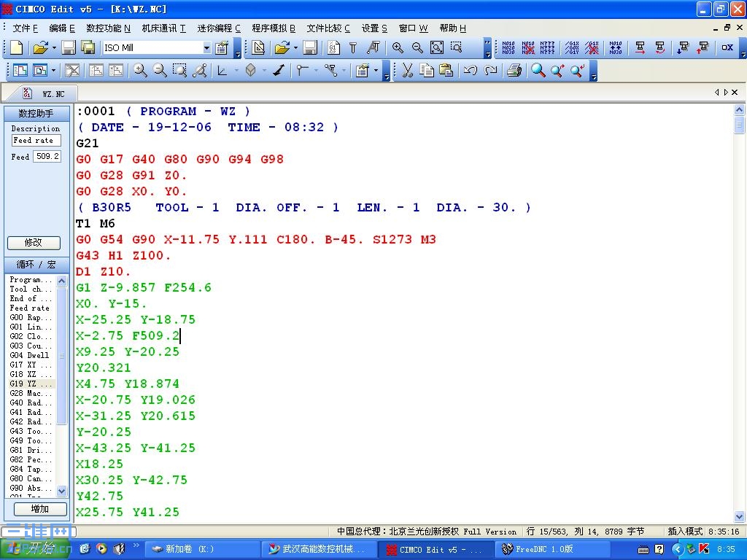747x560 pixels.
Task: Redo the last edit
Action: (x=490, y=71)
